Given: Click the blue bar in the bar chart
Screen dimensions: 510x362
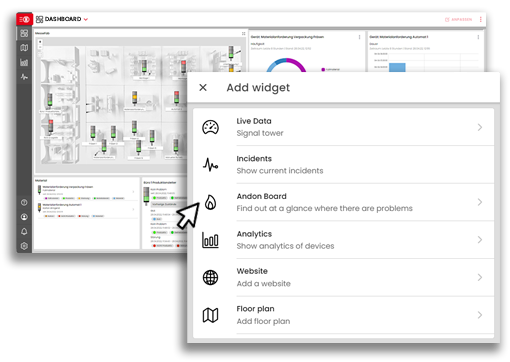Looking at the screenshot, I should 397,67.
